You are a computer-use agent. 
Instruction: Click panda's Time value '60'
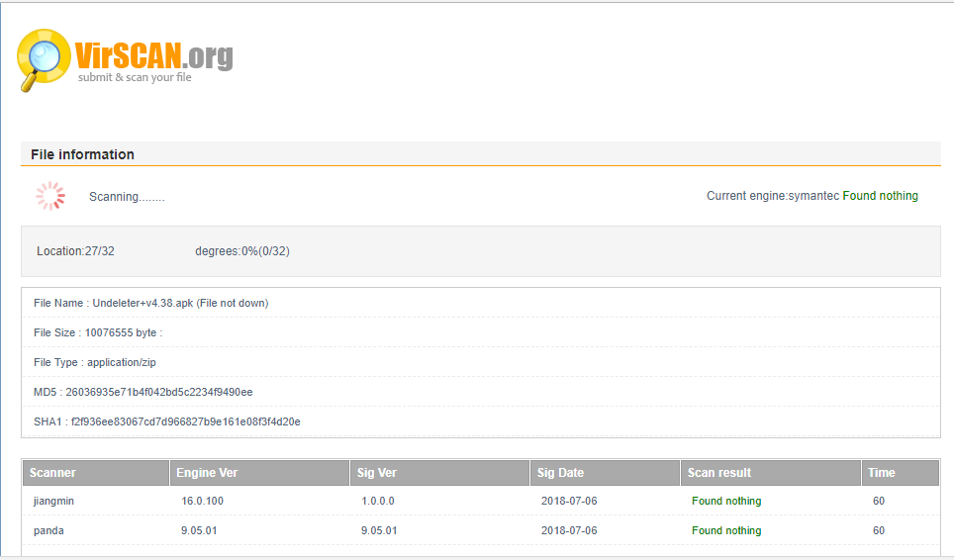(879, 531)
